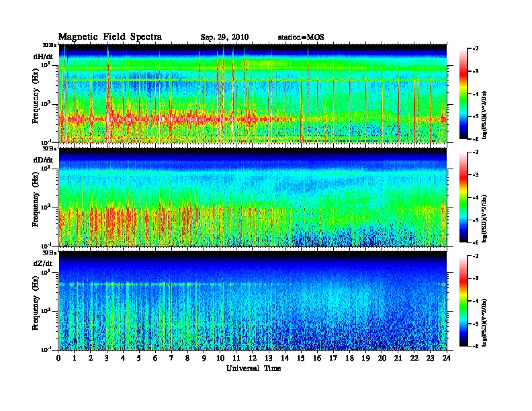Screen dimensions: 532x411
Task: Click hour 19 on the time axis
Action: (x=365, y=359)
